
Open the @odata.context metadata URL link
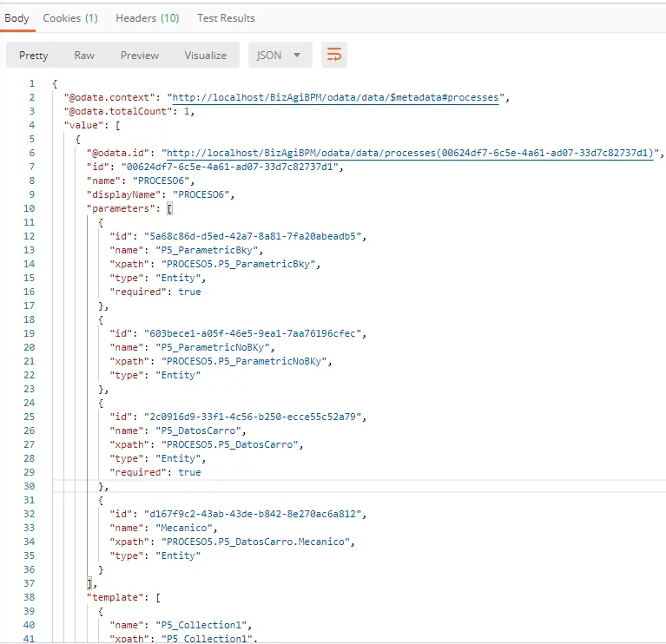pyautogui.click(x=335, y=97)
